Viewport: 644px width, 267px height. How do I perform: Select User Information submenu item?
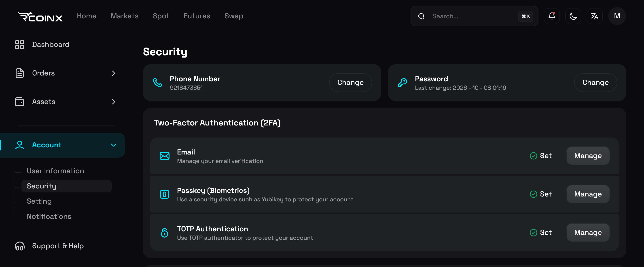pos(55,171)
